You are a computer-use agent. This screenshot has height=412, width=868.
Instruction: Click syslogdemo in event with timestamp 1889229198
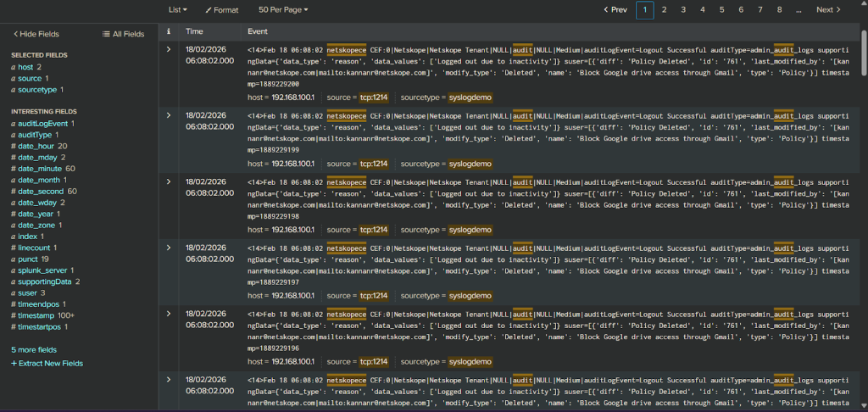tap(470, 230)
